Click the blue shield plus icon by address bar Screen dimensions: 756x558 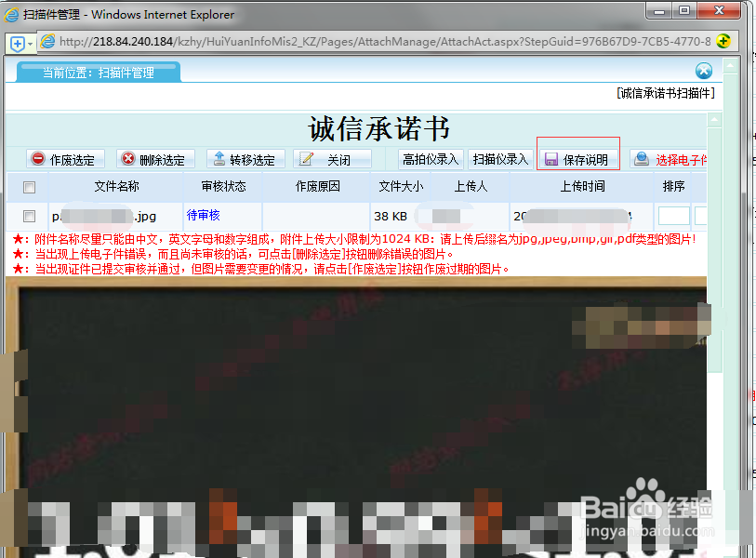(x=18, y=44)
